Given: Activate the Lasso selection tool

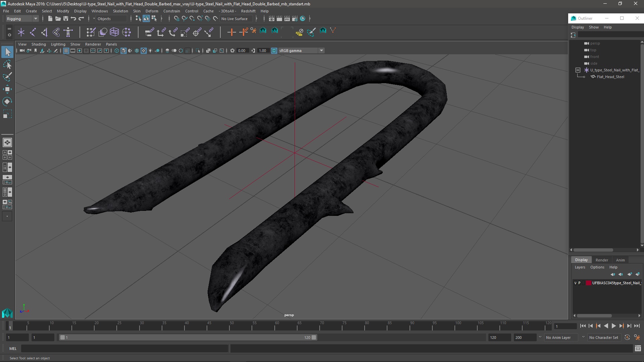Looking at the screenshot, I should [x=7, y=64].
